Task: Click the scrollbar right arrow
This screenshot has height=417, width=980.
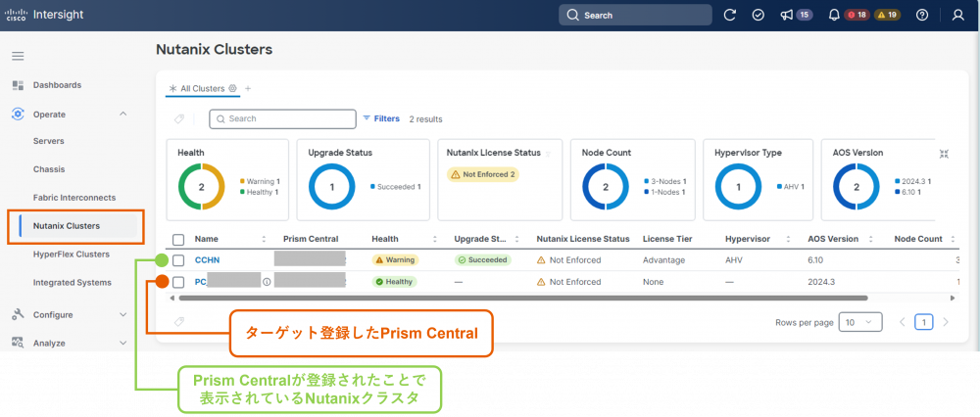Action: (x=953, y=299)
